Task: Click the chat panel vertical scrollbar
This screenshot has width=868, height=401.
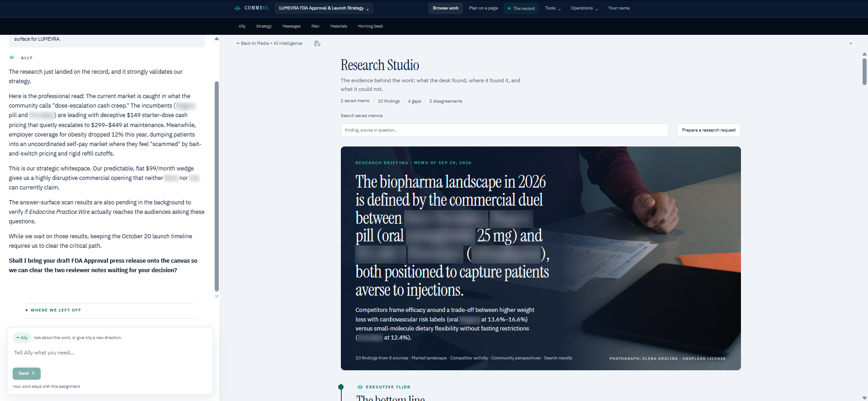Action: click(x=217, y=185)
